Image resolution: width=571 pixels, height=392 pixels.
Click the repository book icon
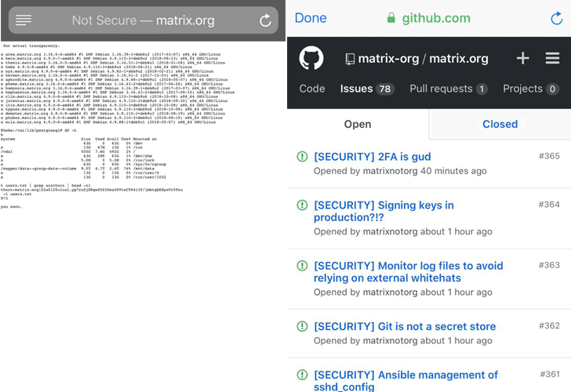(350, 59)
